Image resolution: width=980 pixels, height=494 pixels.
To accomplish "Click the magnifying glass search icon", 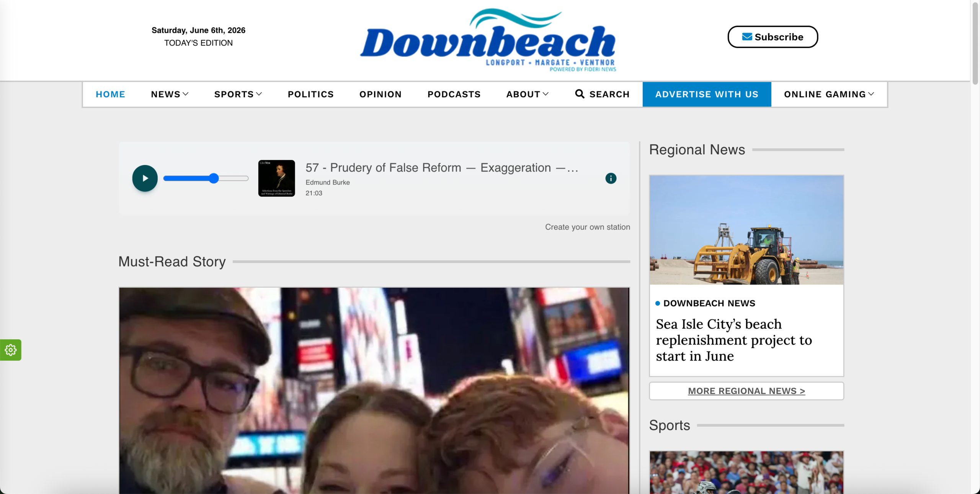I will [580, 94].
